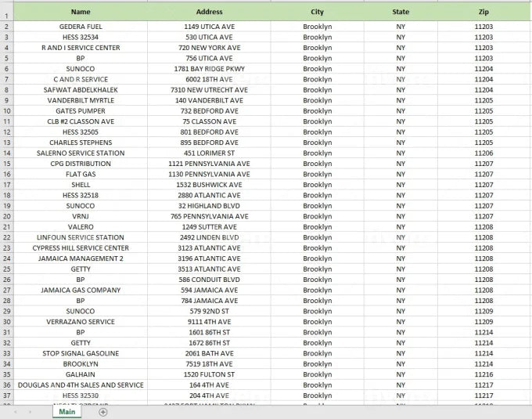The height and width of the screenshot is (419, 532).
Task: Select row header 2
Action: [7, 27]
